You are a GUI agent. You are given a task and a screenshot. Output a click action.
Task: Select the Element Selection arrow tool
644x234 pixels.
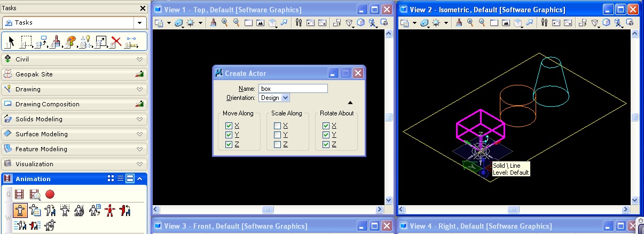click(11, 41)
